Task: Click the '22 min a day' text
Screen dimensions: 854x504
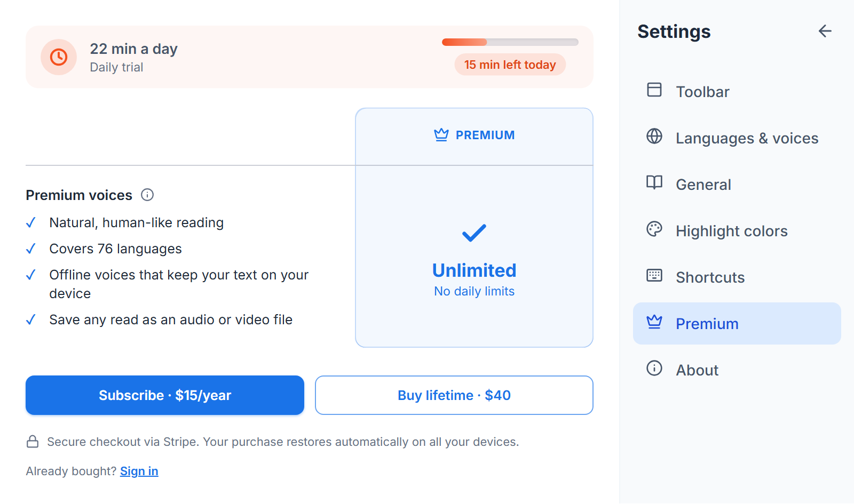Action: (x=133, y=49)
